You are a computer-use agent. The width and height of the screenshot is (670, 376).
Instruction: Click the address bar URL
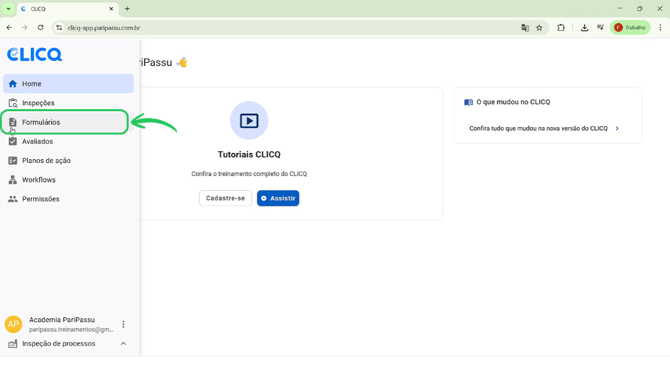point(104,28)
